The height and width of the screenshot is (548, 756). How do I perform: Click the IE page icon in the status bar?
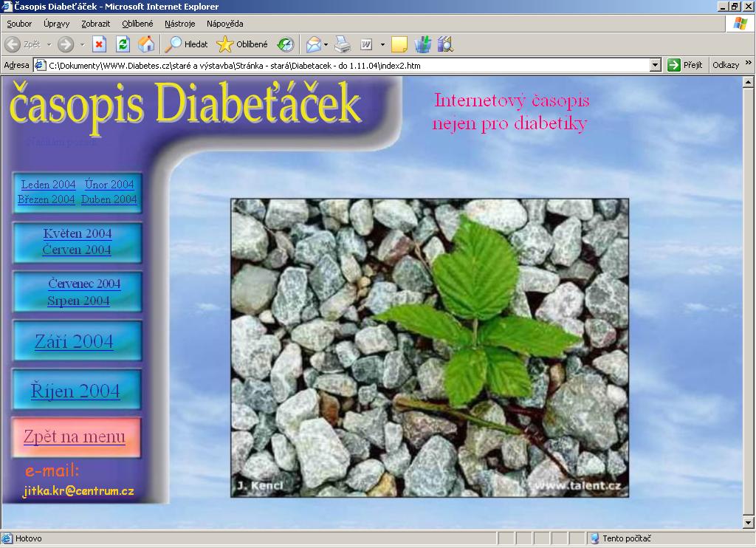pyautogui.click(x=7, y=538)
